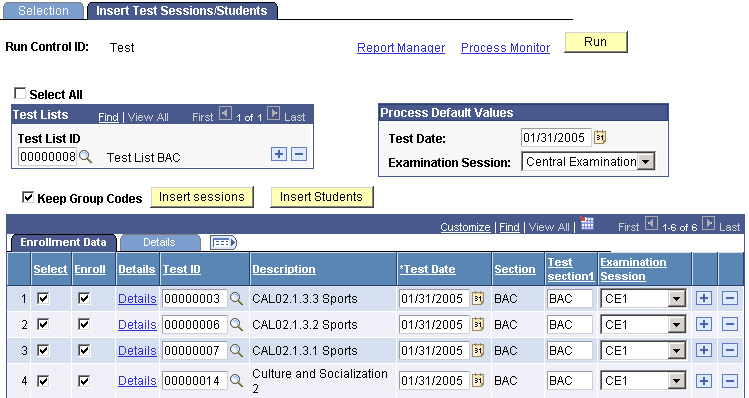This screenshot has width=749, height=398.
Task: Open calendar for default Test Date
Action: [600, 138]
